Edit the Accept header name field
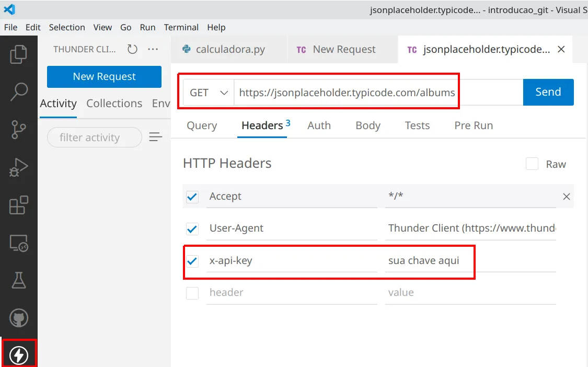Screen dimensions: 588x367 (x=292, y=196)
